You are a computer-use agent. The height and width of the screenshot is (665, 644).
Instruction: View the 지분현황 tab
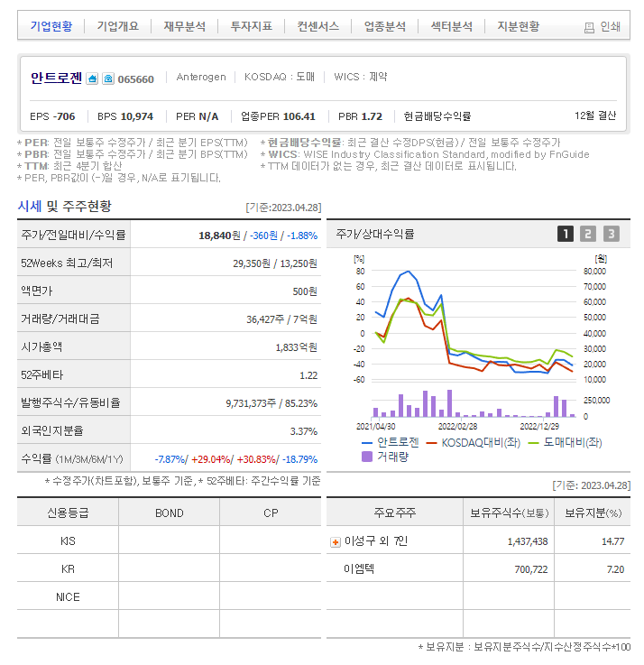pos(519,26)
